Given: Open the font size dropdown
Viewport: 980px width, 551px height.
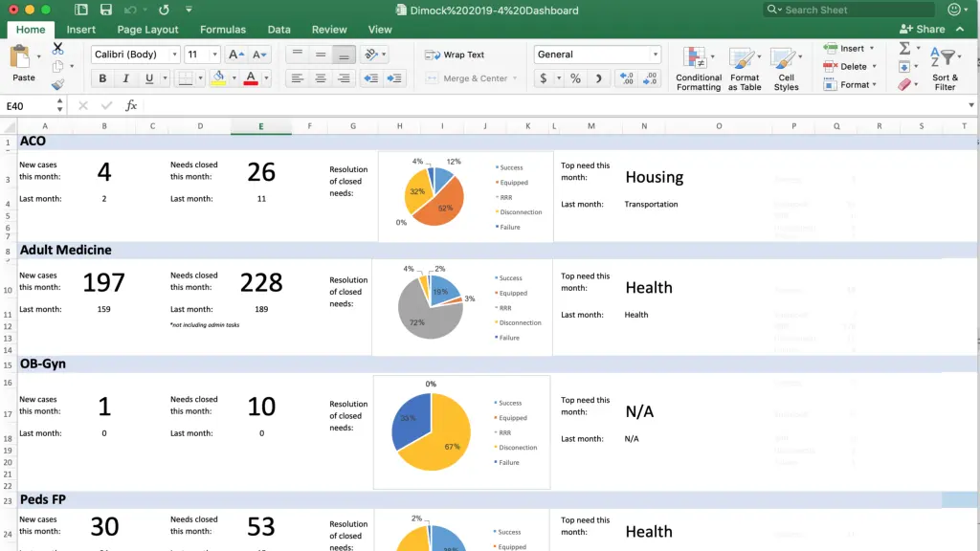Looking at the screenshot, I should 214,55.
